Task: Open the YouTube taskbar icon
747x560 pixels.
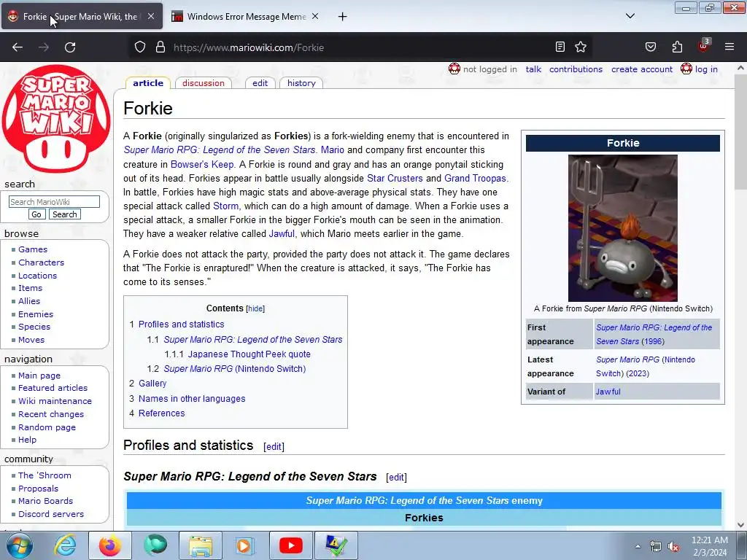Action: tap(290, 545)
